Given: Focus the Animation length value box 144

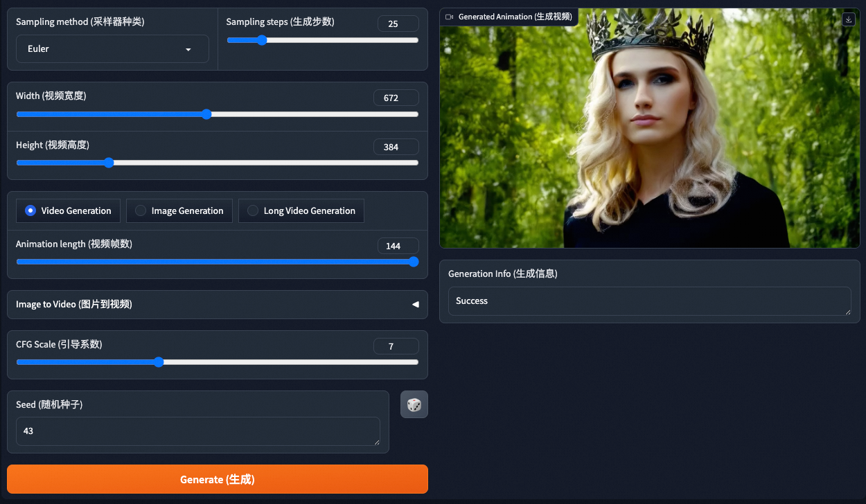Looking at the screenshot, I should click(398, 246).
